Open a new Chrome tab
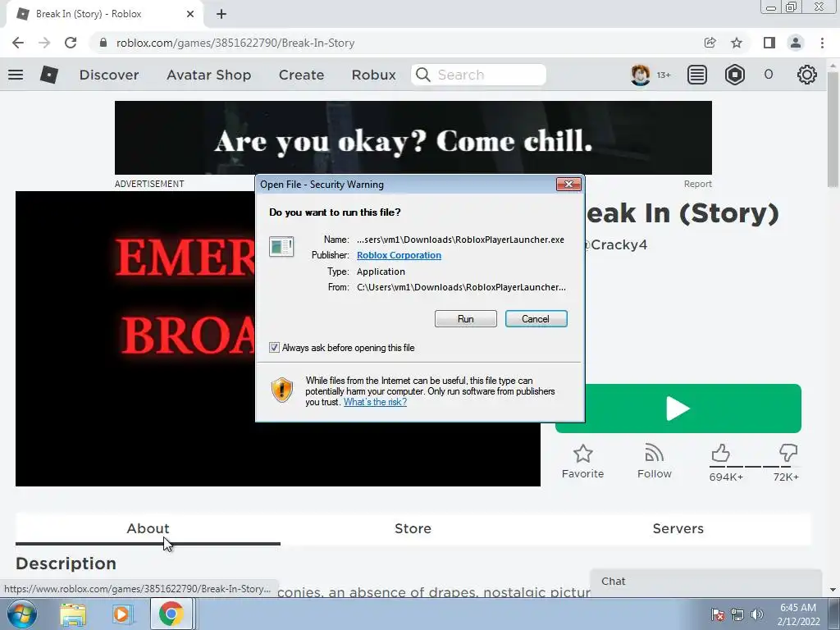This screenshot has height=630, width=840. click(221, 14)
